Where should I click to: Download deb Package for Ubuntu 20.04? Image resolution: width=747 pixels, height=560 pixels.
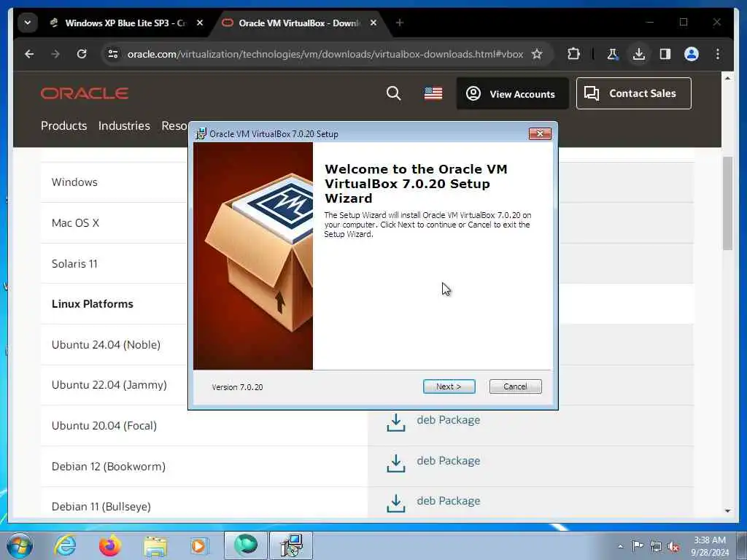click(x=449, y=420)
